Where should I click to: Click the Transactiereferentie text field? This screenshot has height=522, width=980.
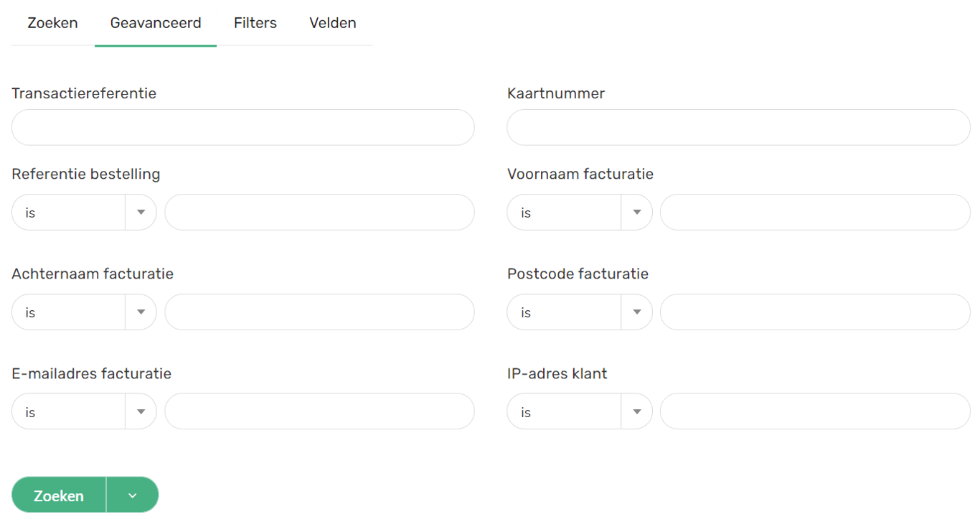[242, 128]
